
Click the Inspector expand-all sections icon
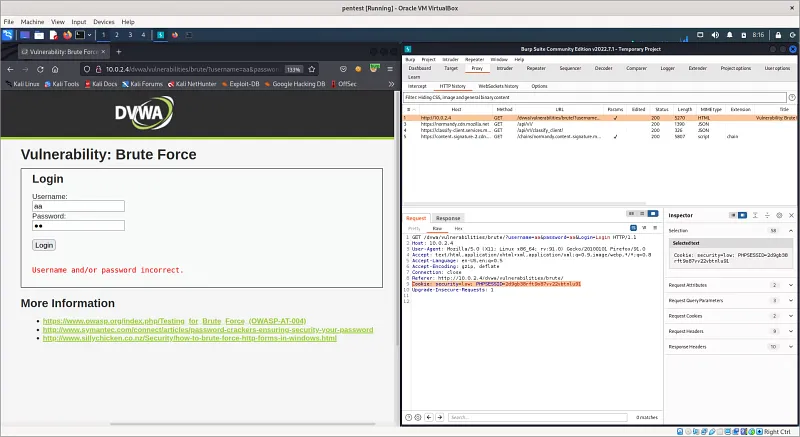[x=755, y=215]
